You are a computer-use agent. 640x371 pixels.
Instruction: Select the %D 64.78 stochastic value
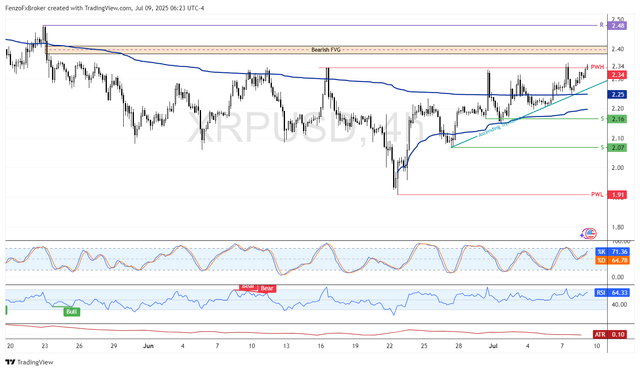tap(612, 260)
